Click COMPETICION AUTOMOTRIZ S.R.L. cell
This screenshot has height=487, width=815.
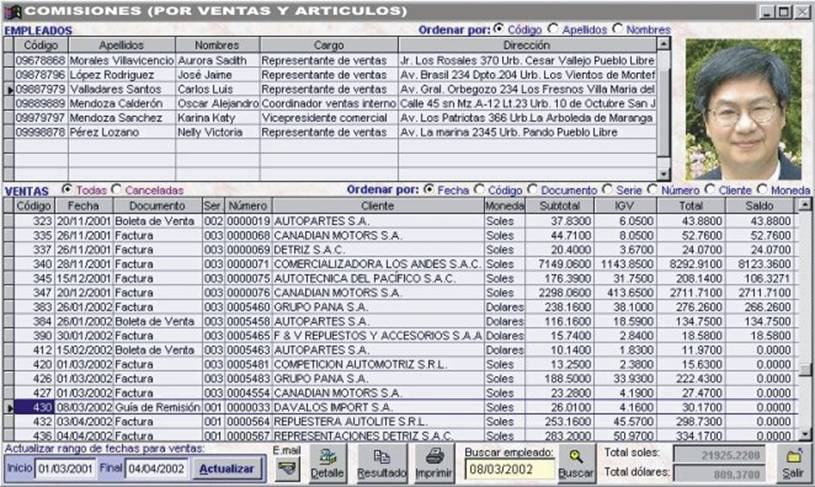coord(378,364)
